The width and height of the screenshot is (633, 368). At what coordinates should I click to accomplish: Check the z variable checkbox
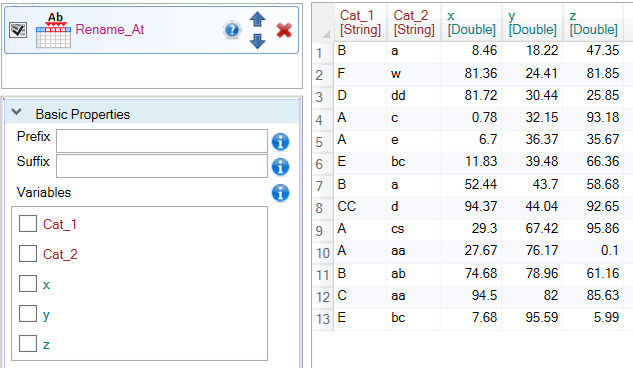coord(28,343)
